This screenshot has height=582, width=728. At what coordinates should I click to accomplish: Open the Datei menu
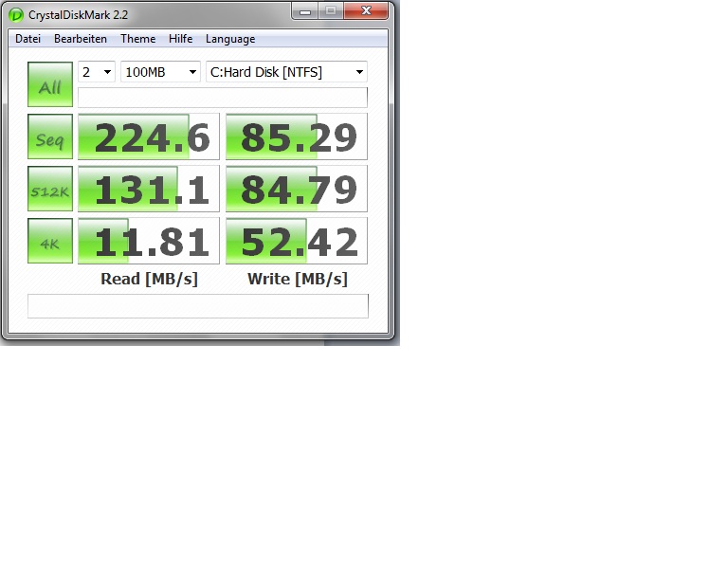point(27,39)
